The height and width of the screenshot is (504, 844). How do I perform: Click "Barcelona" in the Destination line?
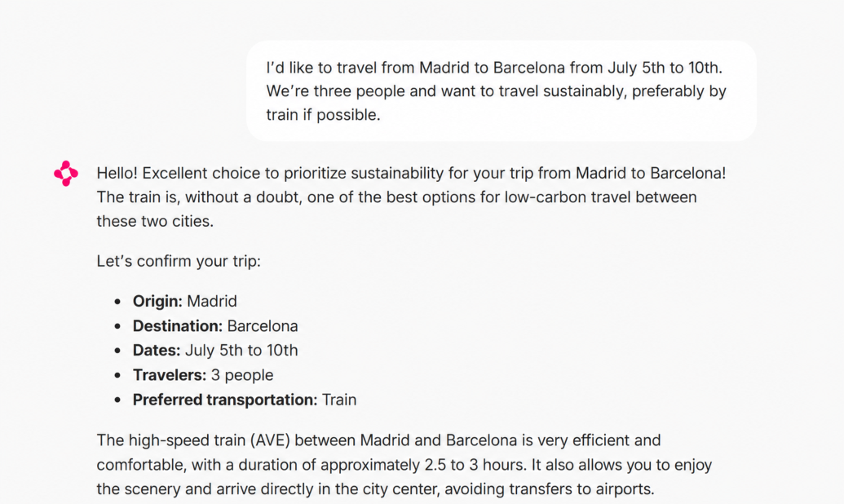(x=263, y=325)
